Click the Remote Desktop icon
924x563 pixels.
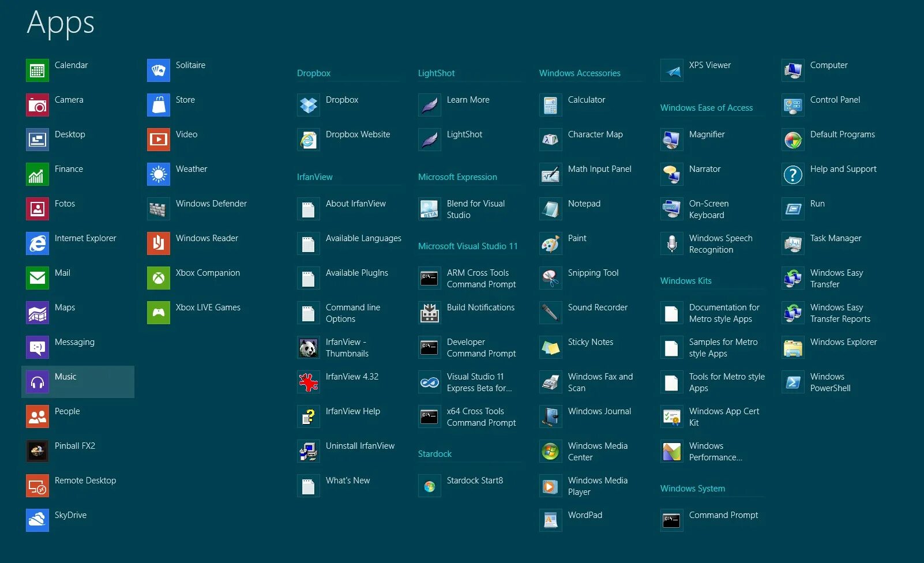(x=37, y=486)
